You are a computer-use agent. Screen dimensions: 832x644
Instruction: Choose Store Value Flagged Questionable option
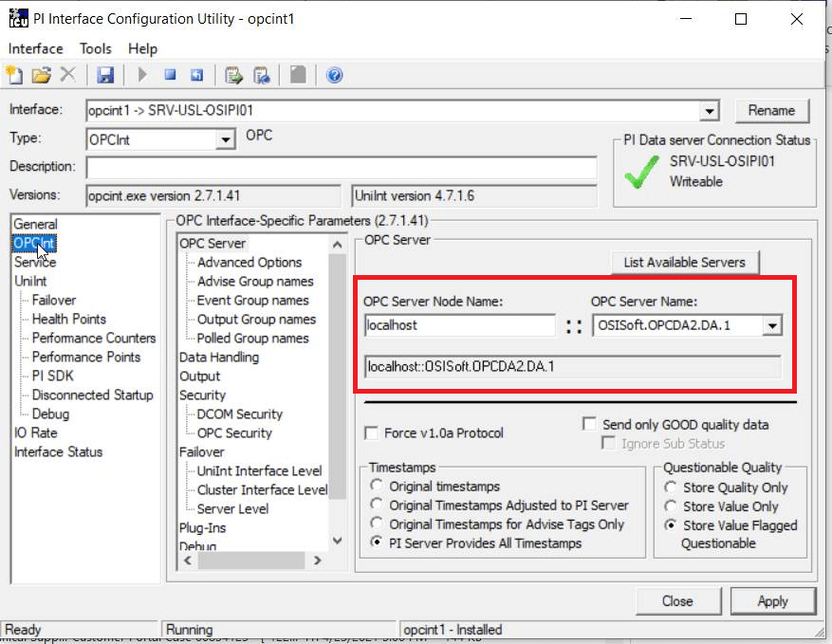tap(671, 525)
